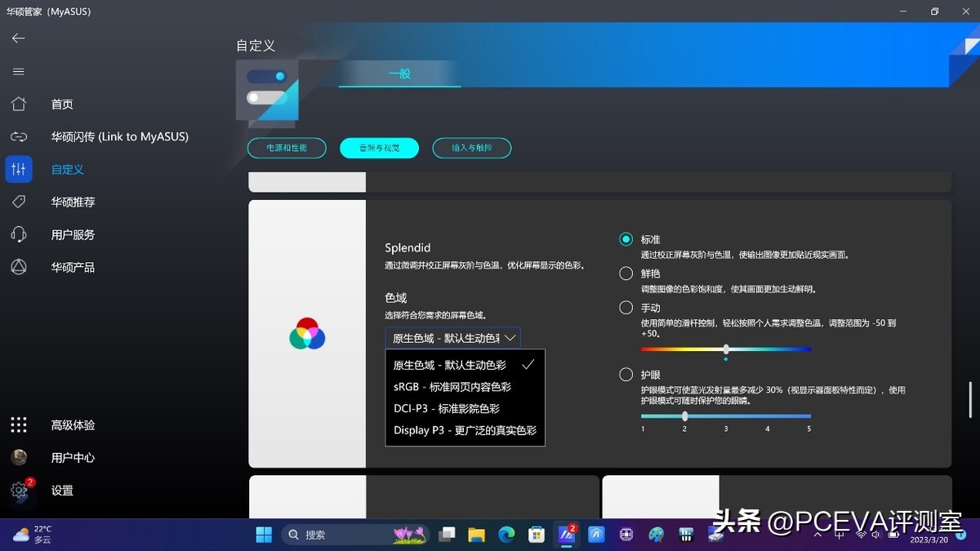The image size is (980, 551).
Task: Switch to 护眼 eye care mode
Action: pos(626,374)
